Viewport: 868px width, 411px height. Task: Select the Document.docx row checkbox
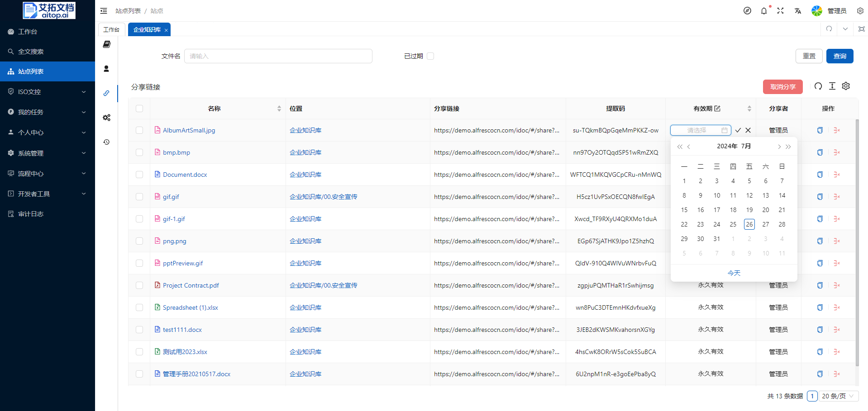(x=139, y=175)
